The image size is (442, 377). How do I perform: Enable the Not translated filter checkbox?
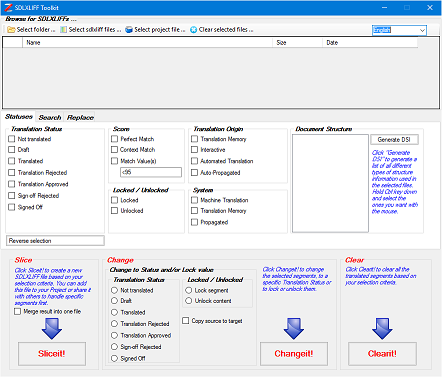[12, 139]
